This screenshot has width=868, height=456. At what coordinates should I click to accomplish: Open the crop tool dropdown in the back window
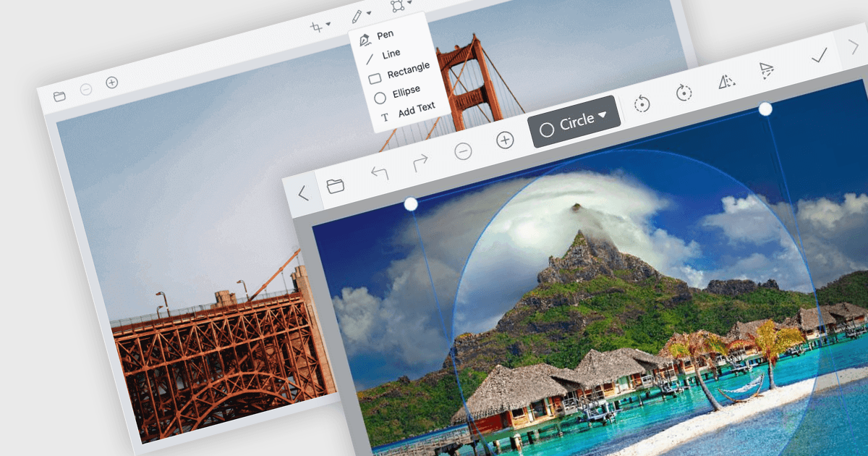[x=320, y=26]
